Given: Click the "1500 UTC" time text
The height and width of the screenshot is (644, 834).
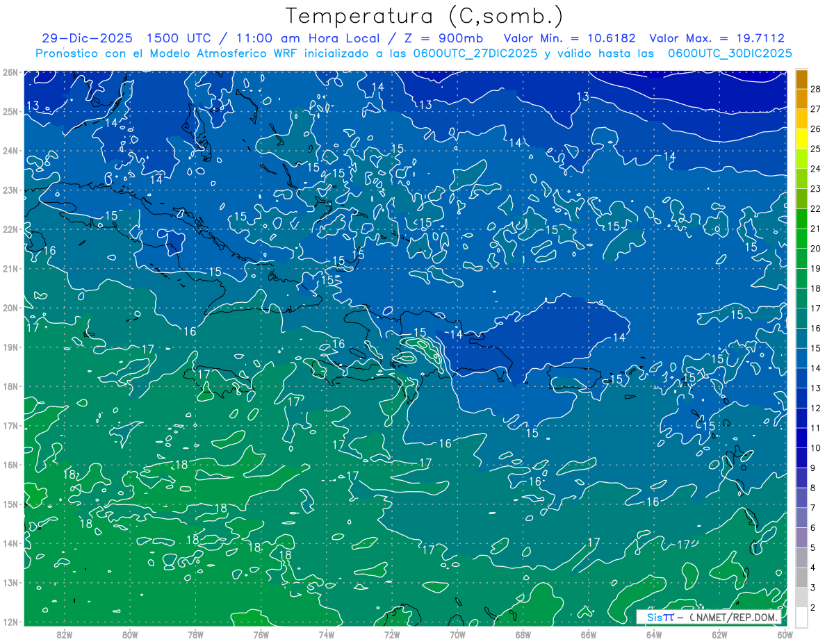Looking at the screenshot, I should (x=179, y=38).
